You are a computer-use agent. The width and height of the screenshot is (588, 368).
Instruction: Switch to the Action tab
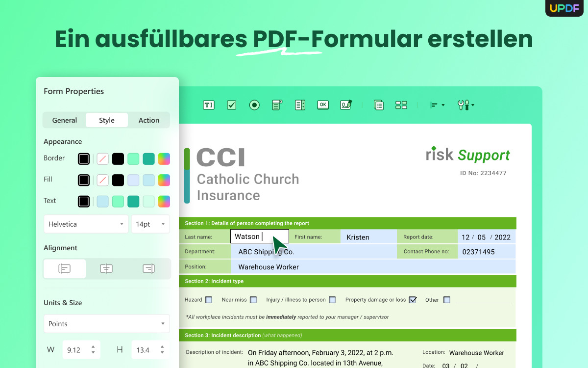[148, 120]
